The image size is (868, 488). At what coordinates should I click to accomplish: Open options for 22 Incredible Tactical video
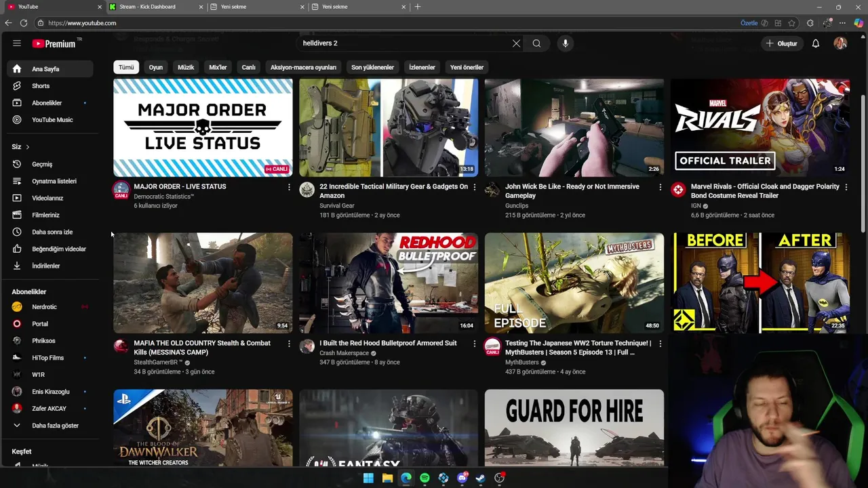pyautogui.click(x=475, y=187)
